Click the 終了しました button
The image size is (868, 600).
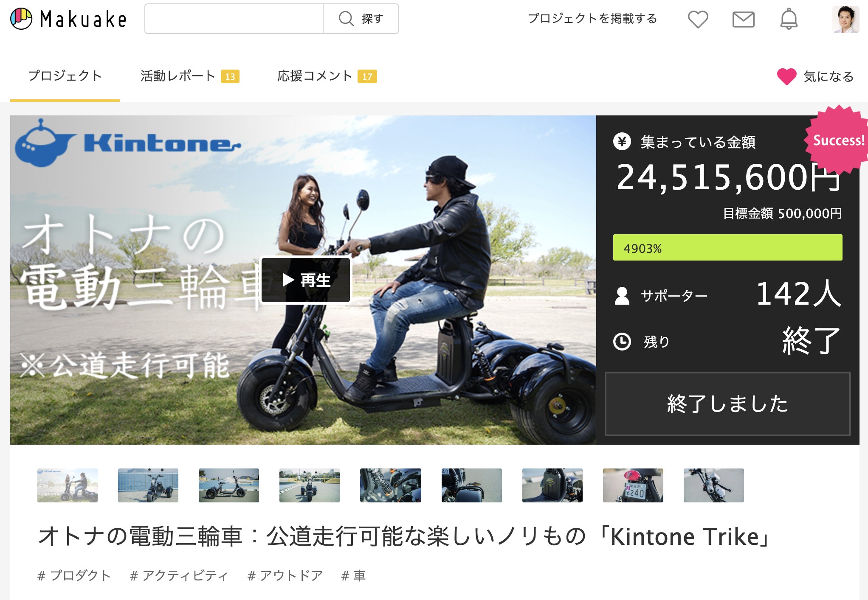[727, 404]
